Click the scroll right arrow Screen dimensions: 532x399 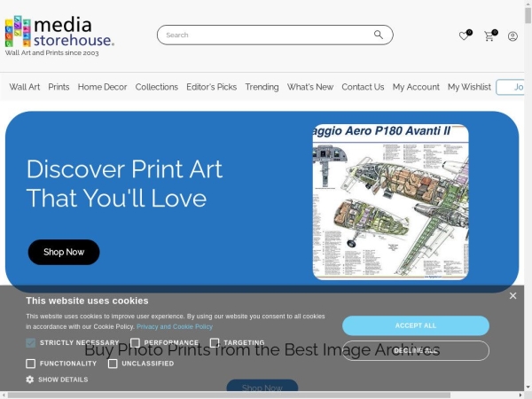(x=521, y=395)
